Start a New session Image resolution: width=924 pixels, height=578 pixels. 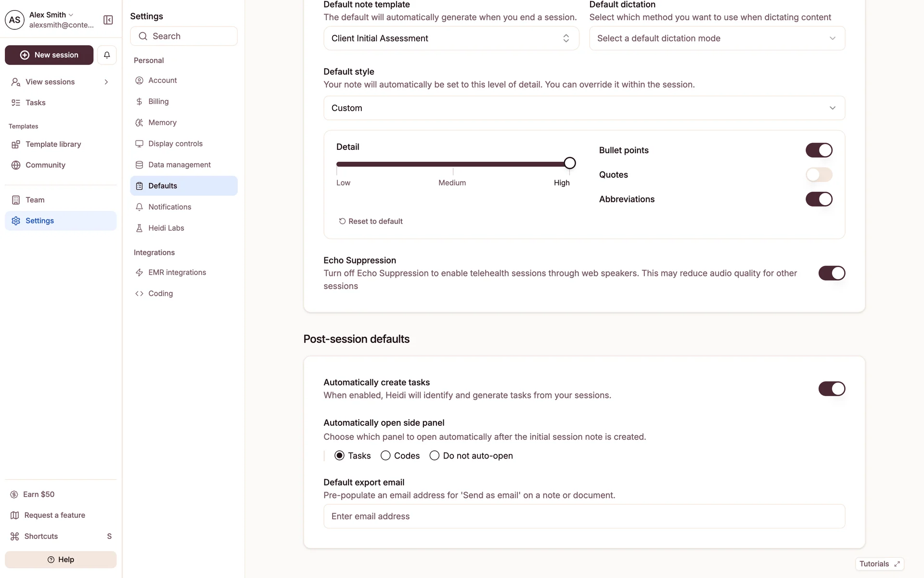[49, 55]
